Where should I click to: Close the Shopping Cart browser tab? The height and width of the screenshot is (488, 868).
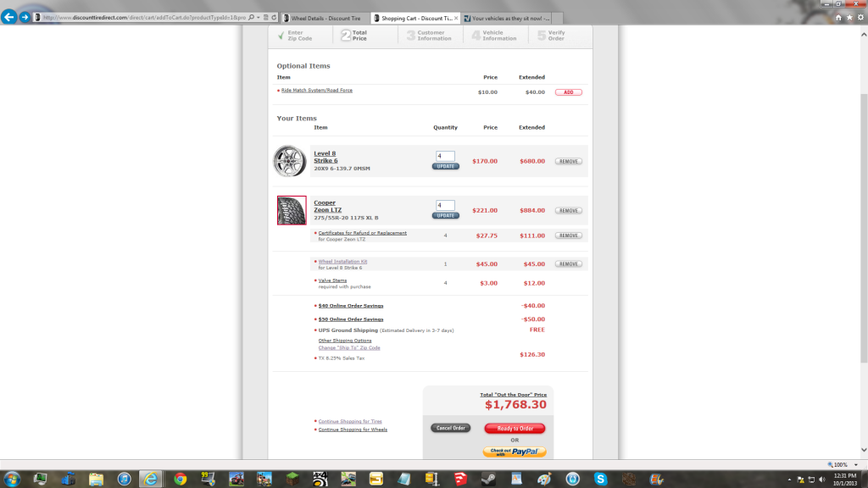point(456,19)
